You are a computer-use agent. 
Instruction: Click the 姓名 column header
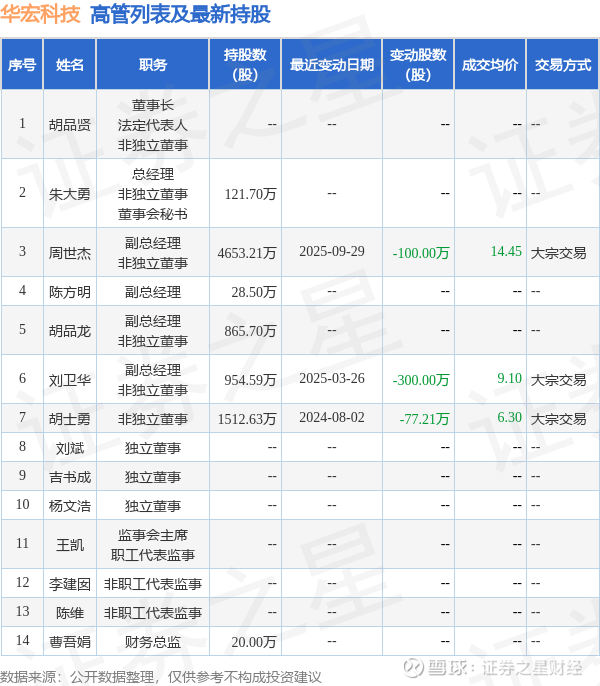[x=70, y=65]
